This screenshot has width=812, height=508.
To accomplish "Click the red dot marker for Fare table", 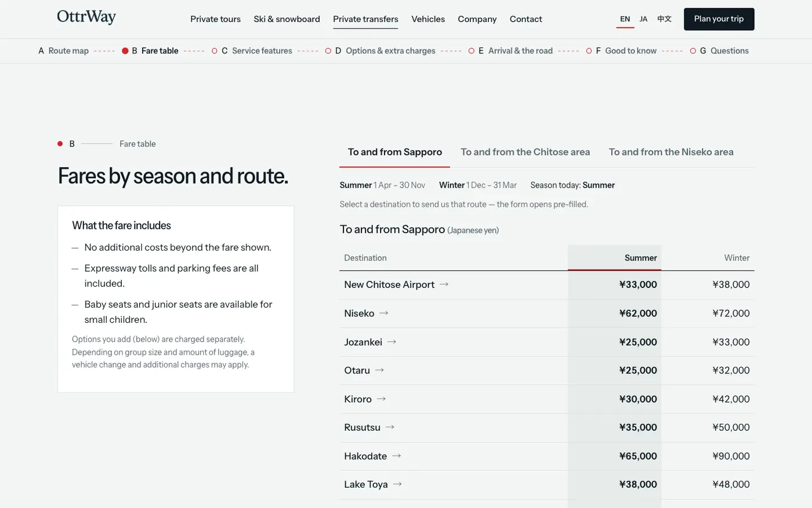I will [x=125, y=51].
